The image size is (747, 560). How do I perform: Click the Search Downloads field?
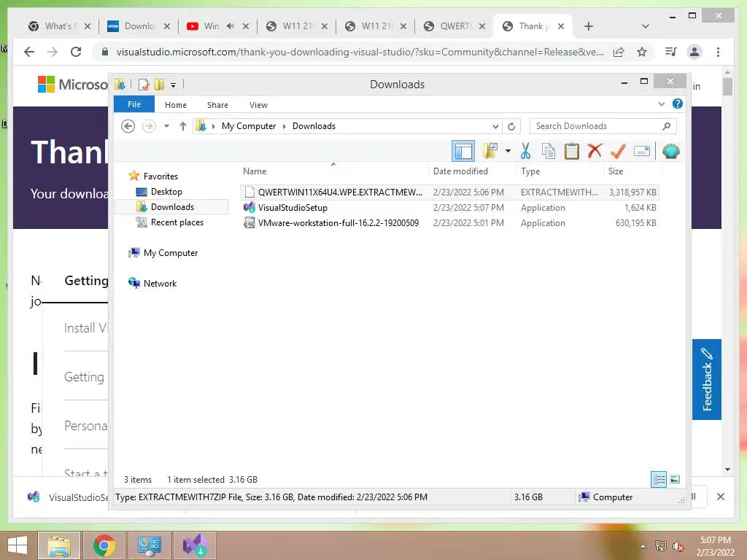[x=603, y=126]
